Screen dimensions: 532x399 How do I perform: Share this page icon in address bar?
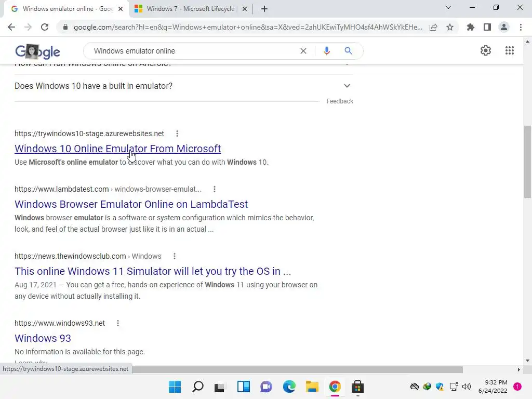(x=433, y=27)
